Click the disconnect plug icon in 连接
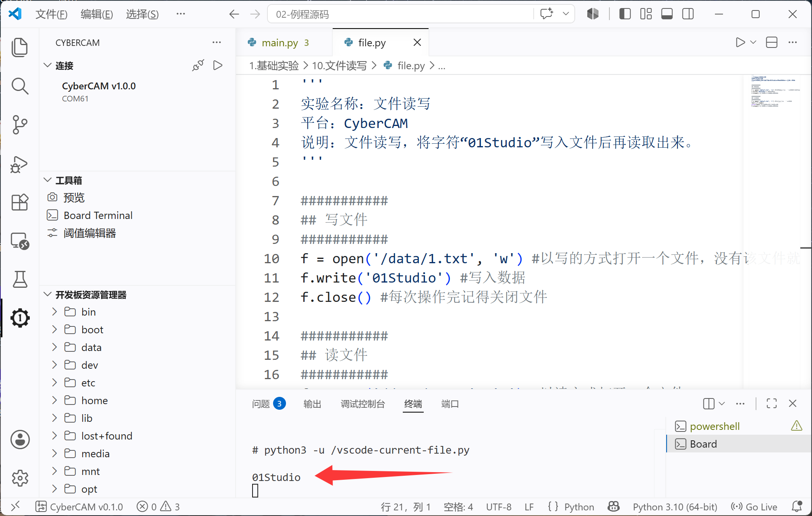Image resolution: width=812 pixels, height=516 pixels. coord(198,65)
